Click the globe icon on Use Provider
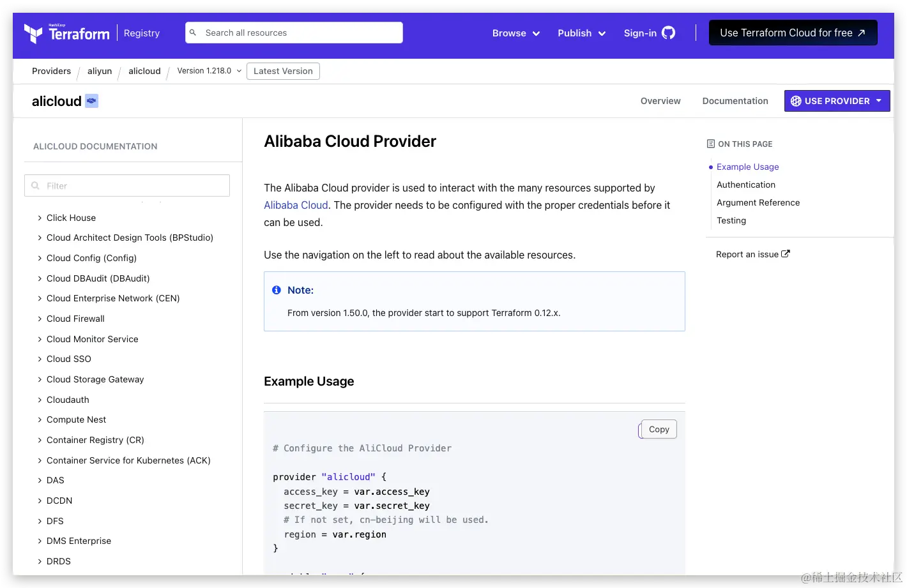 pos(796,101)
